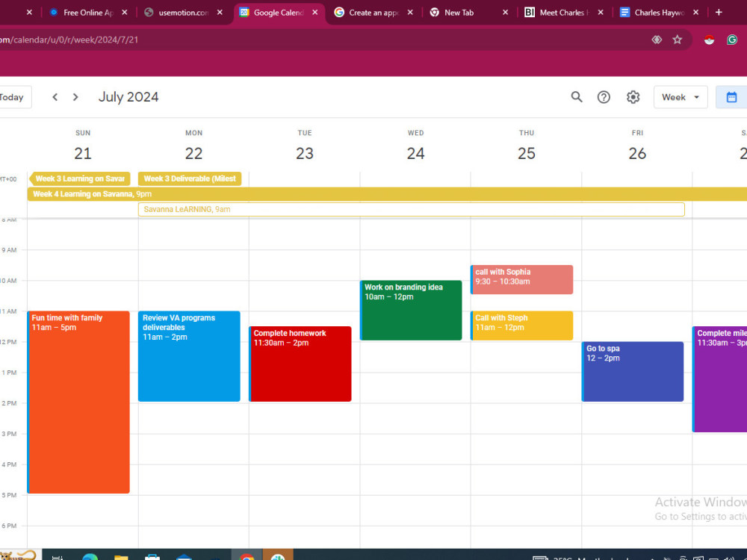Image resolution: width=747 pixels, height=560 pixels.
Task: Bookmark this page with star icon
Action: tap(677, 40)
